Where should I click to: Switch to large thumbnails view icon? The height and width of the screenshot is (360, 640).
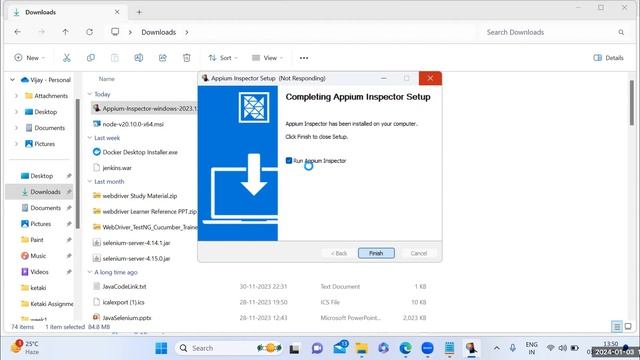coord(628,326)
